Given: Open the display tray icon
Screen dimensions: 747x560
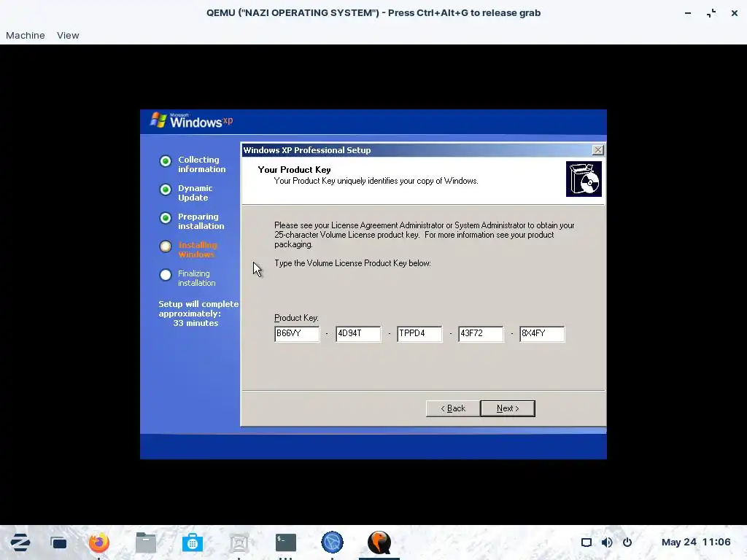Looking at the screenshot, I should [587, 542].
